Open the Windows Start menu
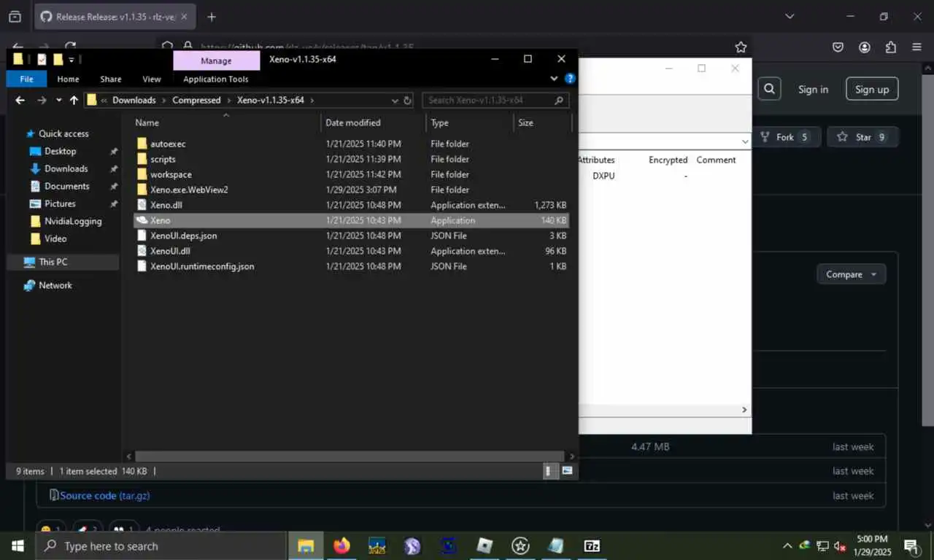 tap(17, 545)
